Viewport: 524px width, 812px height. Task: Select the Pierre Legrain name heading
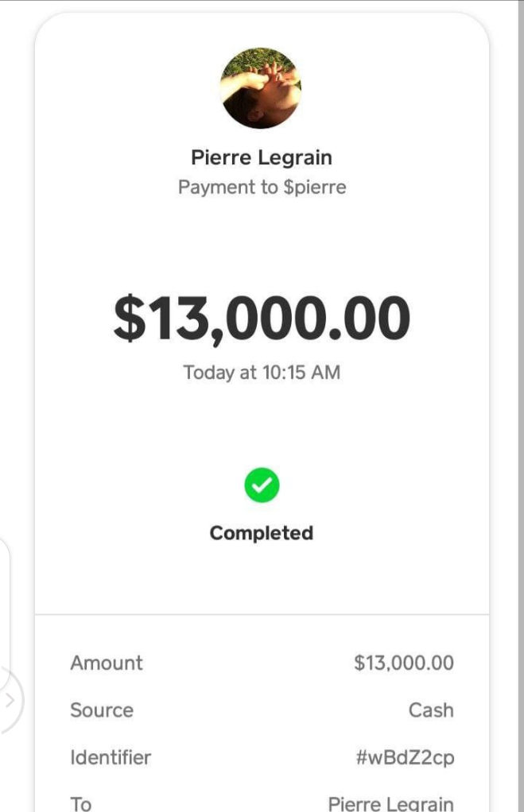[x=262, y=157]
